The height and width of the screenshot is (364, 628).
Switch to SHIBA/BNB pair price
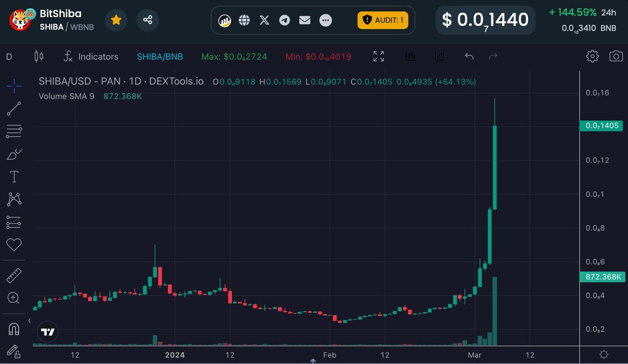160,56
